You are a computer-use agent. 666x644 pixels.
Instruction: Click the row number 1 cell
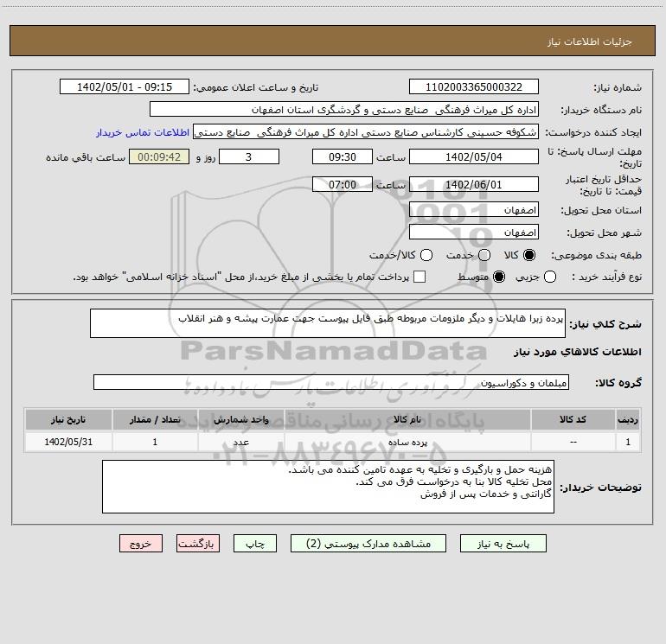pos(628,442)
